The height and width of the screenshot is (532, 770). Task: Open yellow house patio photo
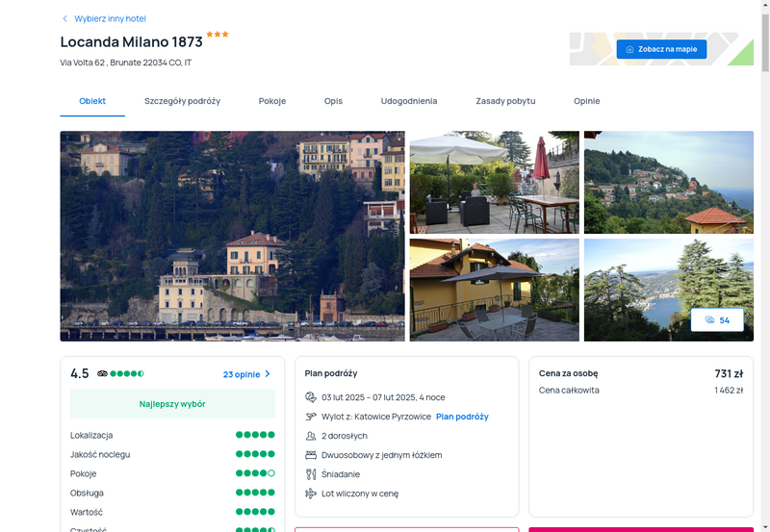click(495, 290)
